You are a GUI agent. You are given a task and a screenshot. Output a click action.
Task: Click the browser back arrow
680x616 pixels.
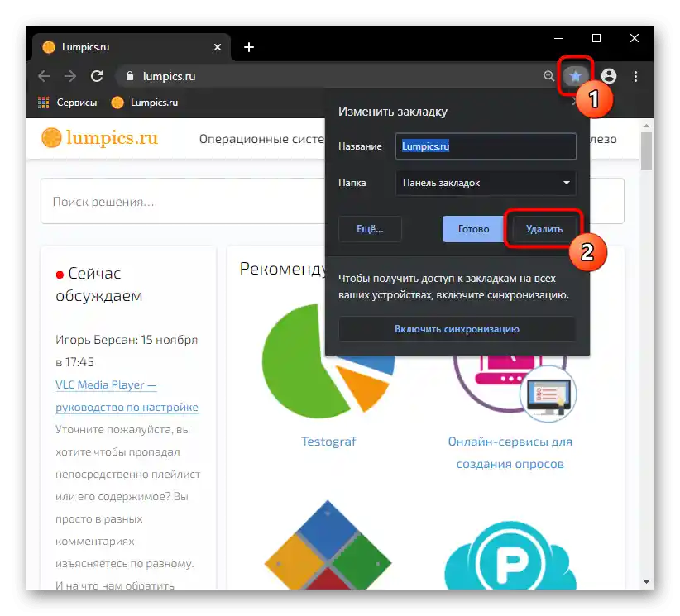point(44,76)
